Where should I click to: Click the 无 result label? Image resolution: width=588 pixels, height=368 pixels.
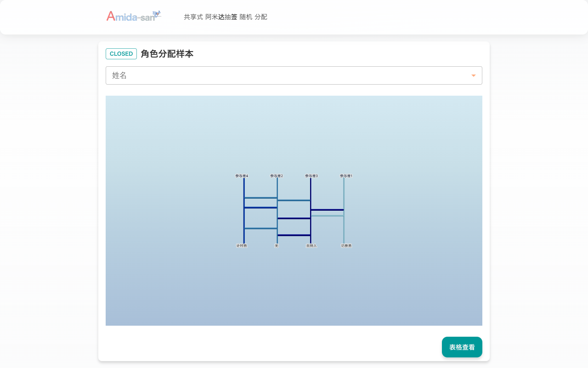pyautogui.click(x=277, y=246)
